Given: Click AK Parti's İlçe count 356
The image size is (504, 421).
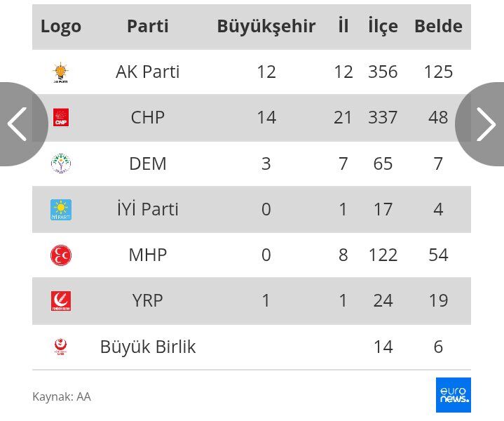Looking at the screenshot, I should point(383,72).
